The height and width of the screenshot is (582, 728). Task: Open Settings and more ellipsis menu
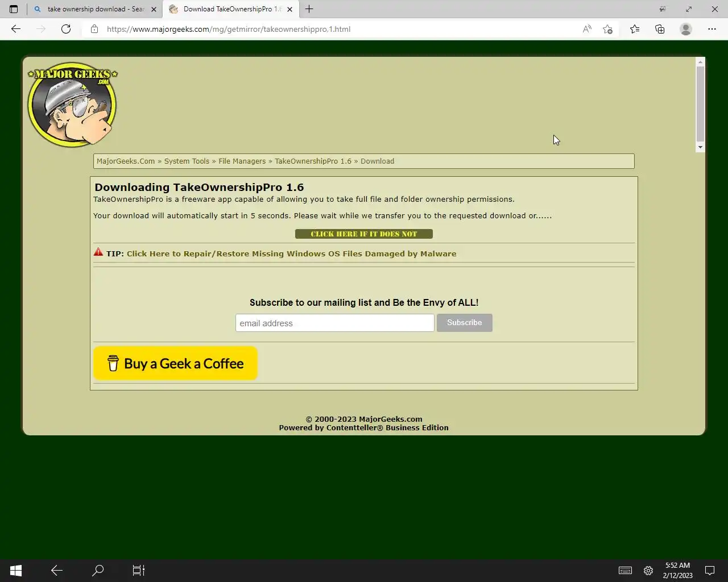[712, 29]
